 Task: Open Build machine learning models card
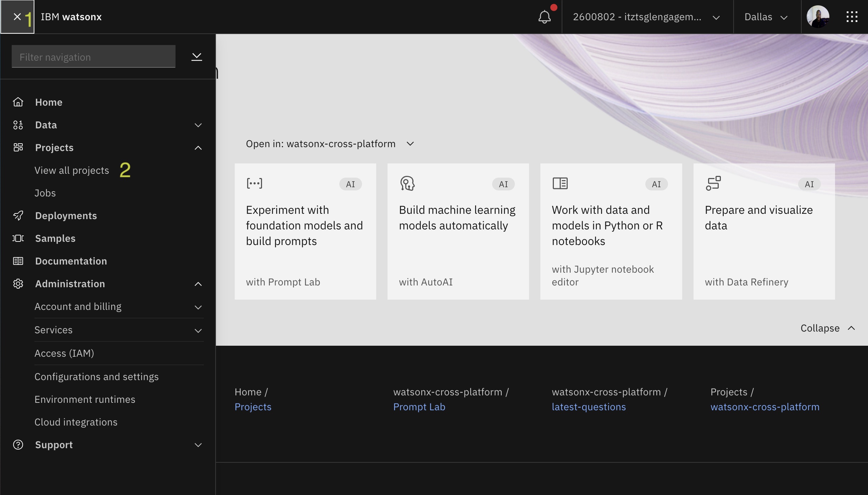(x=458, y=232)
